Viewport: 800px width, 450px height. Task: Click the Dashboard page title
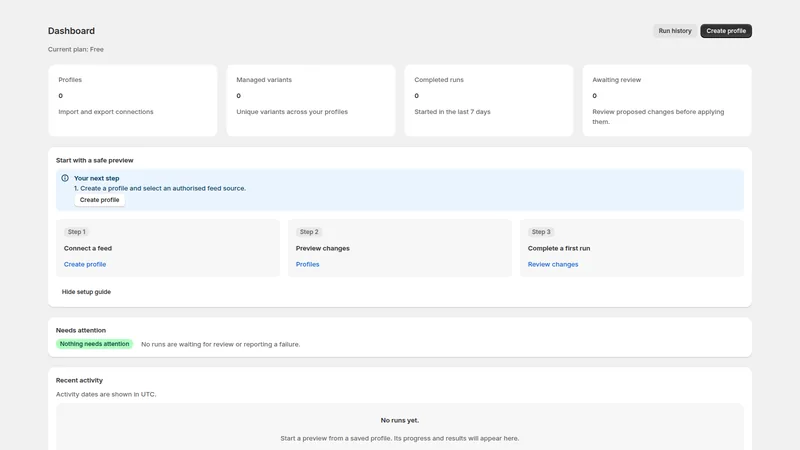click(x=71, y=31)
